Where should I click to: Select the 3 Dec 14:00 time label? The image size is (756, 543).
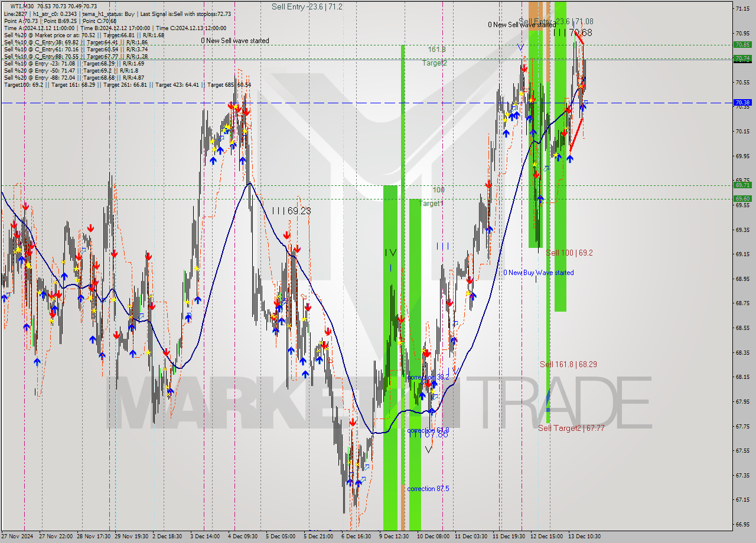(x=205, y=537)
